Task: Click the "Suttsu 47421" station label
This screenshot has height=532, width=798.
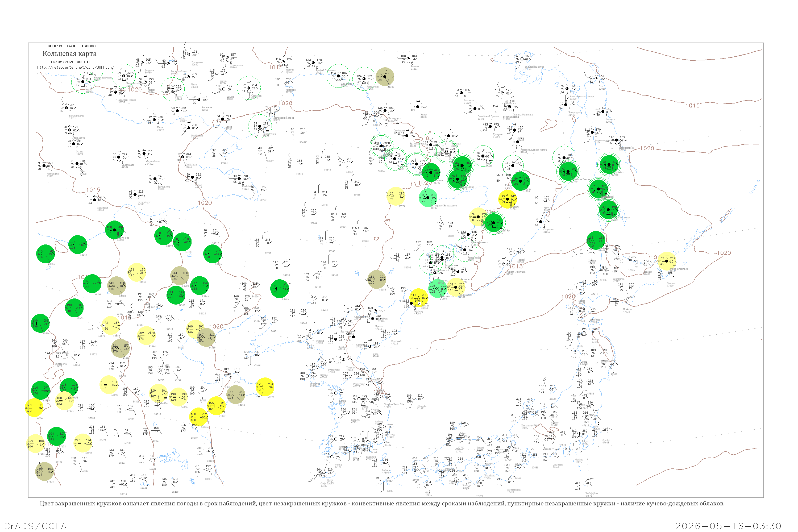Action: point(581,302)
